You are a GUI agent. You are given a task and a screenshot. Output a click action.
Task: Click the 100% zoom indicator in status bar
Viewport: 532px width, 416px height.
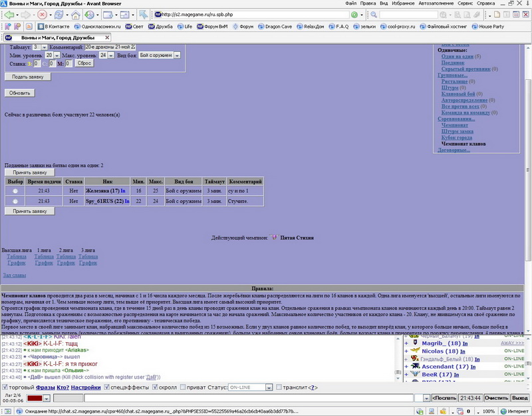[x=488, y=411]
